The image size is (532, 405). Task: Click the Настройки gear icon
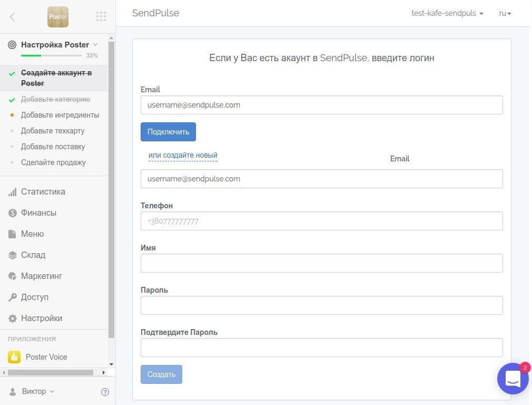click(13, 319)
